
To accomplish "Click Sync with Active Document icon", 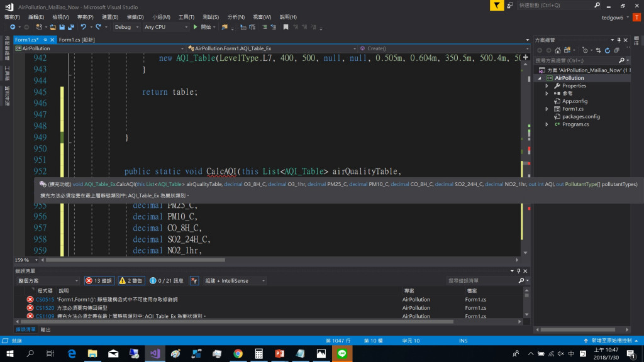I will pyautogui.click(x=599, y=50).
